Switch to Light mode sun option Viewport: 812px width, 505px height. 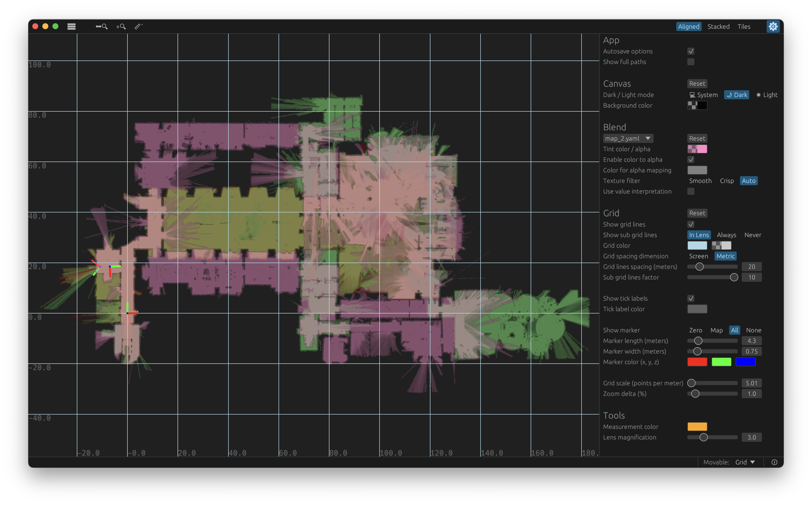pyautogui.click(x=767, y=95)
